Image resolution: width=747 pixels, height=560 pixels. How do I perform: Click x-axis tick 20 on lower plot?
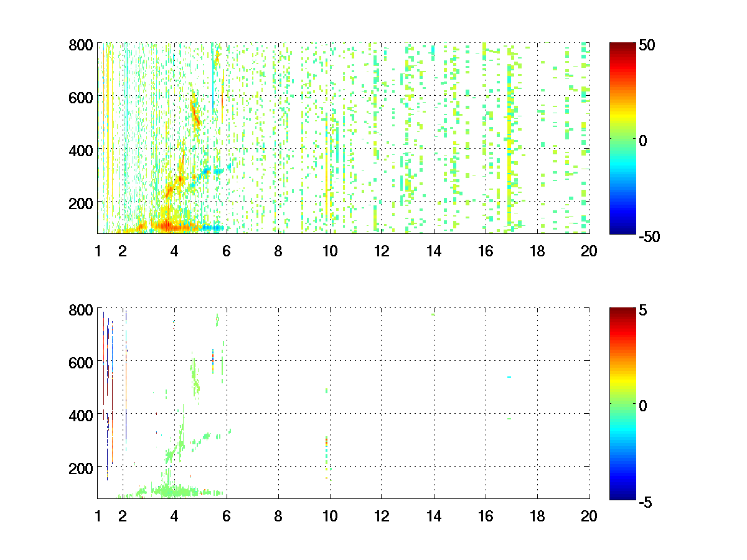tap(589, 516)
